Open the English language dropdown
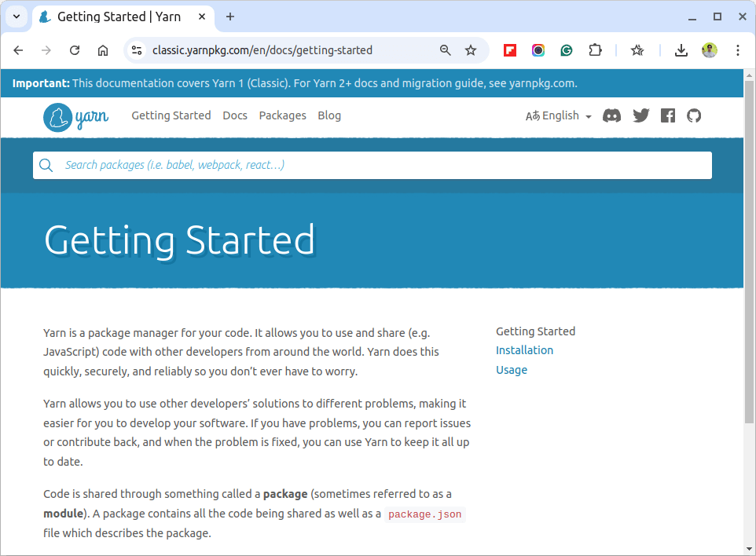This screenshot has height=556, width=756. (558, 115)
